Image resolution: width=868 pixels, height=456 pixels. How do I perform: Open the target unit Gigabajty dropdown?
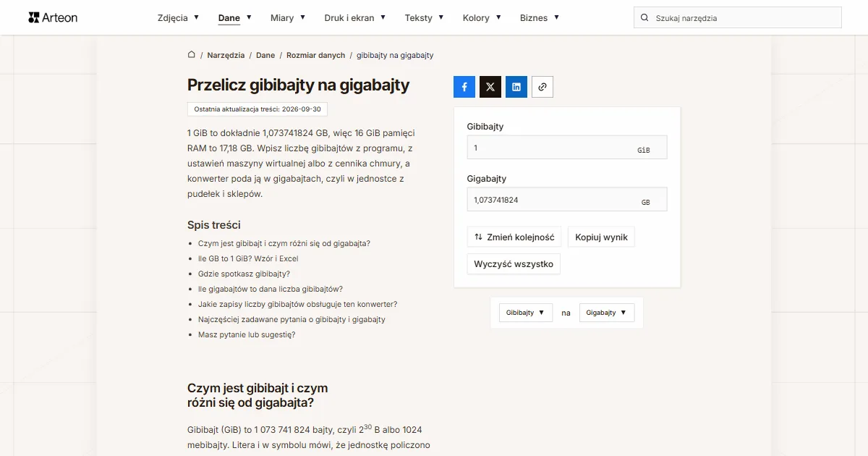(607, 313)
